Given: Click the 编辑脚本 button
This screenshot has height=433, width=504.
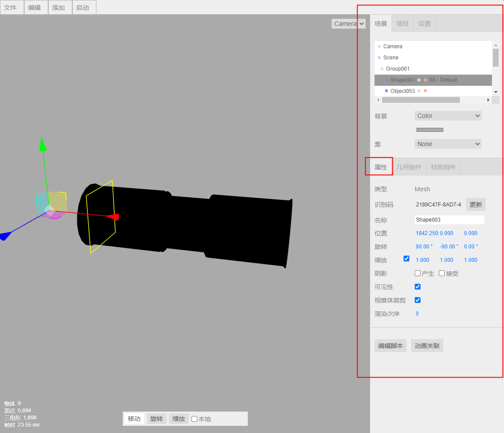Looking at the screenshot, I should point(391,346).
